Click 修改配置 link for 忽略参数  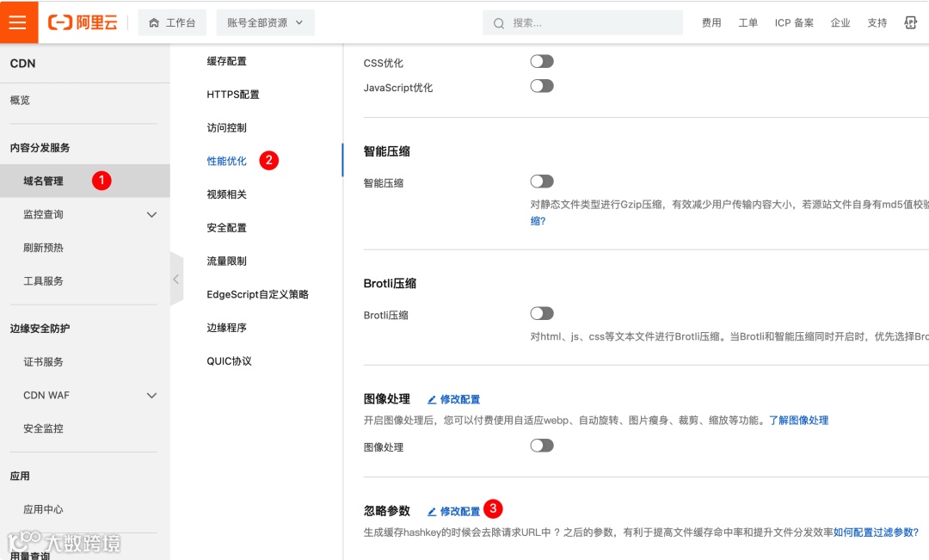pyautogui.click(x=459, y=512)
